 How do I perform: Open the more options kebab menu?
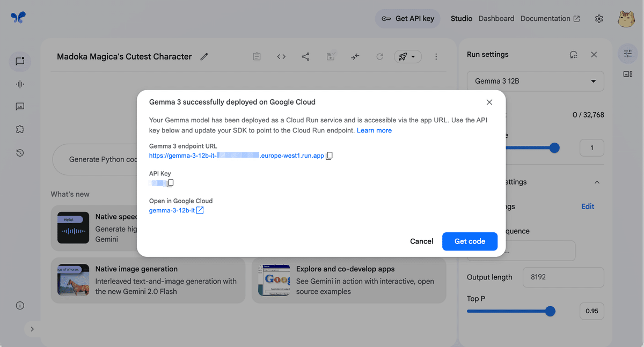pos(436,56)
